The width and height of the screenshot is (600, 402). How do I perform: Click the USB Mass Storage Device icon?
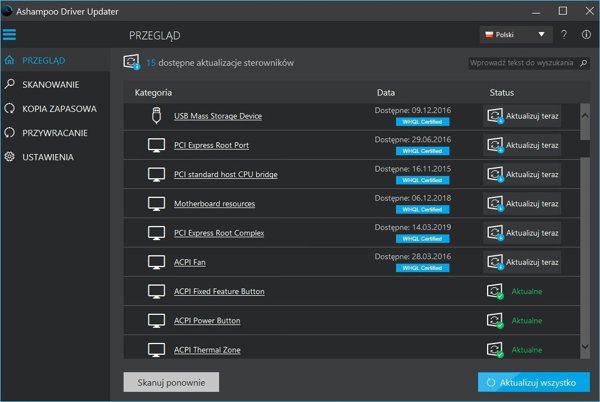click(156, 116)
